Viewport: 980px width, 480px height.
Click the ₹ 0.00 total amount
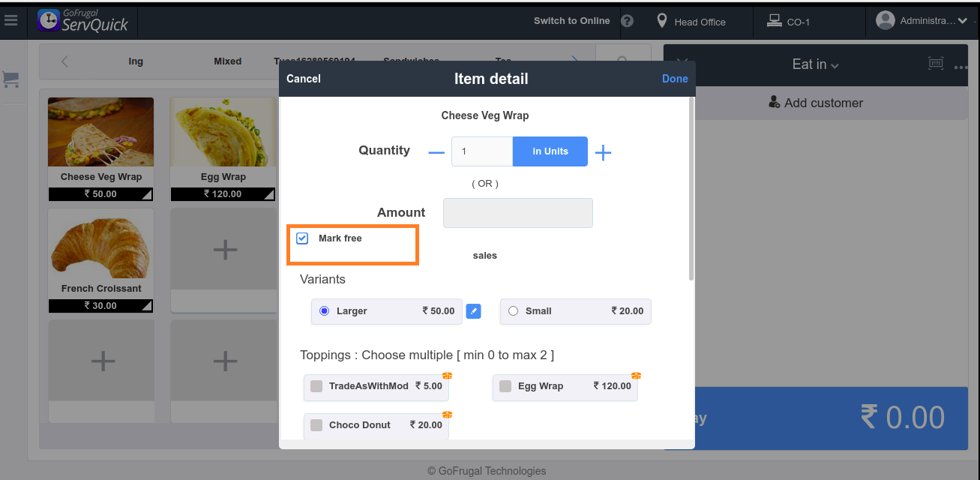[x=903, y=418]
